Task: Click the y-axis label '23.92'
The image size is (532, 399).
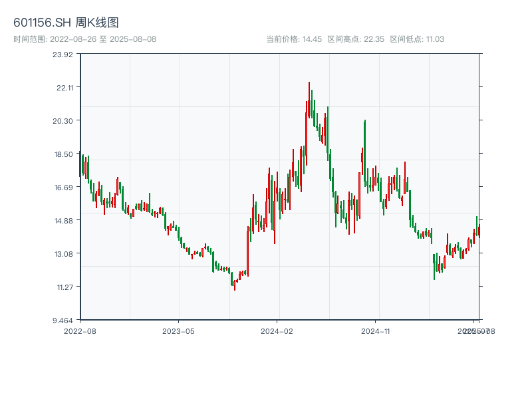Action: [63, 55]
